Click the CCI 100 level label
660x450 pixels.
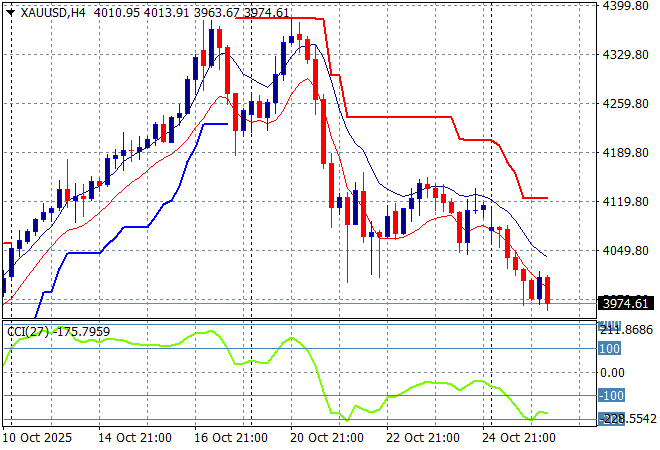click(610, 349)
